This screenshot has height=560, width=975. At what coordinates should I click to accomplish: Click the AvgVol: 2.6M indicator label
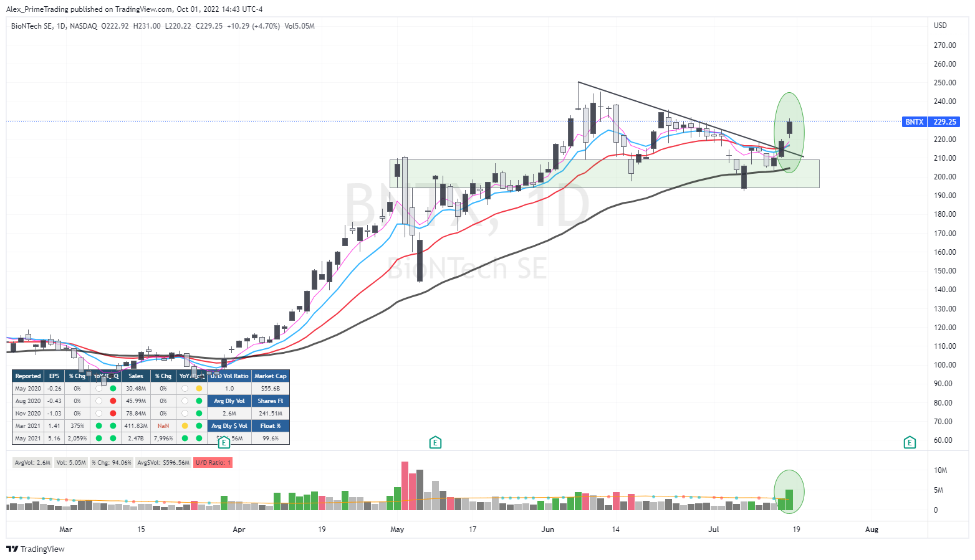32,463
